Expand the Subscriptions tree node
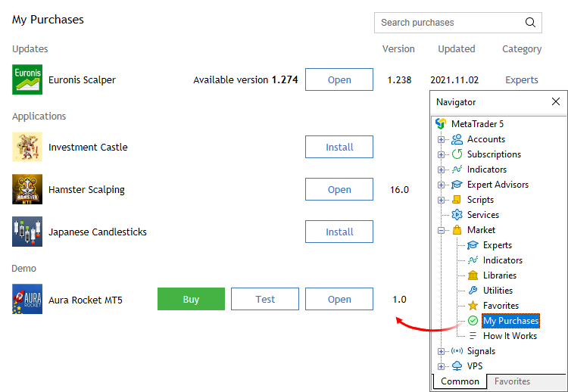Screen dimensions: 568x392 441,154
